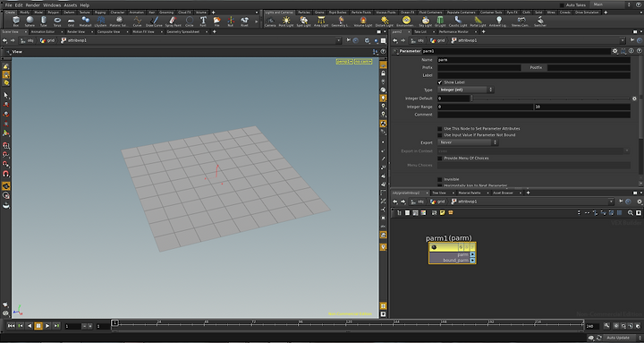Click the play forward button

[47, 326]
